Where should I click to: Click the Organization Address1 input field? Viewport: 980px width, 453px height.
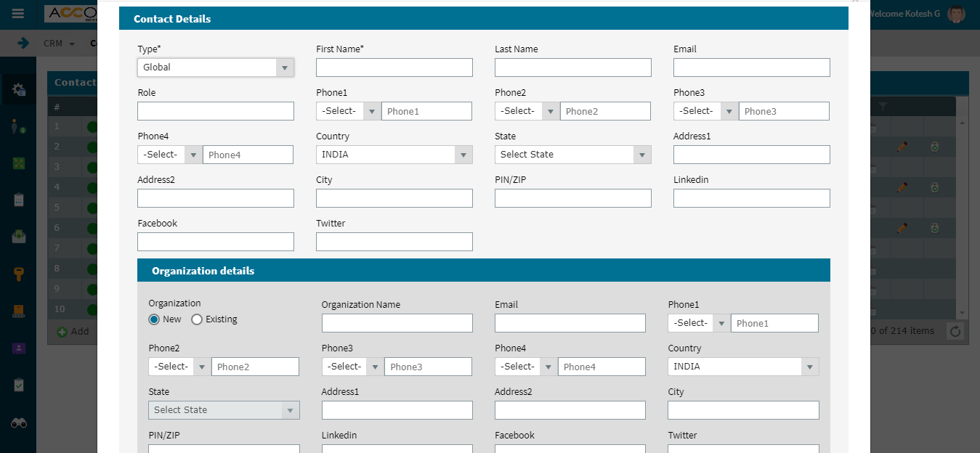tap(397, 410)
